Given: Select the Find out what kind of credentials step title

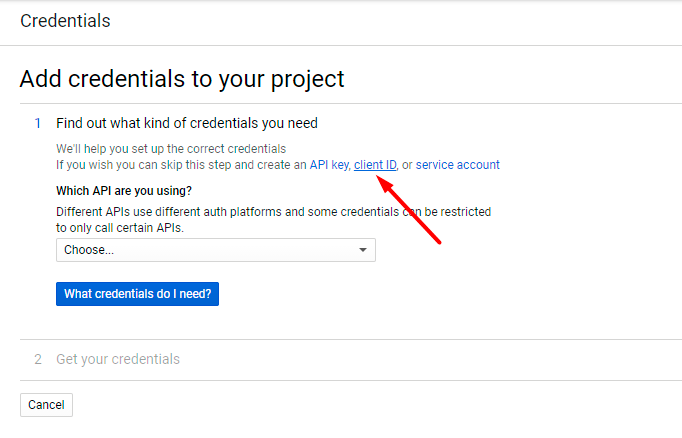Looking at the screenshot, I should [186, 123].
